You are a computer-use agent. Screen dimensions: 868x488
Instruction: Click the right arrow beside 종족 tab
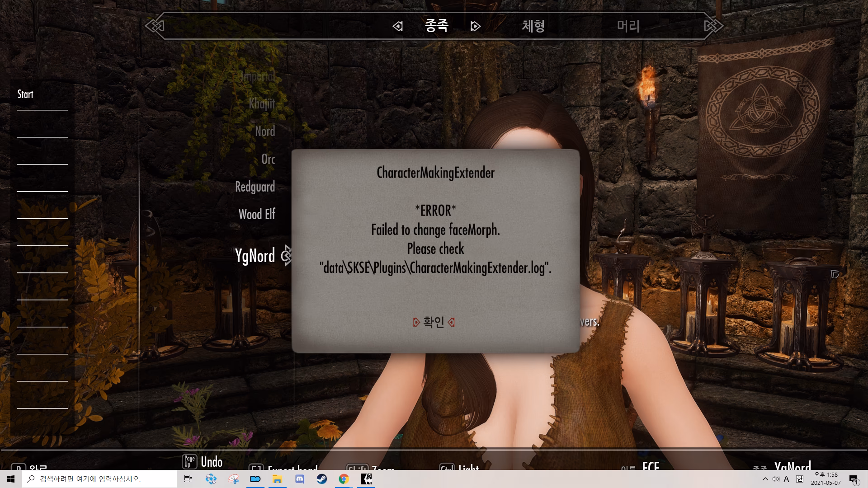pyautogui.click(x=475, y=26)
